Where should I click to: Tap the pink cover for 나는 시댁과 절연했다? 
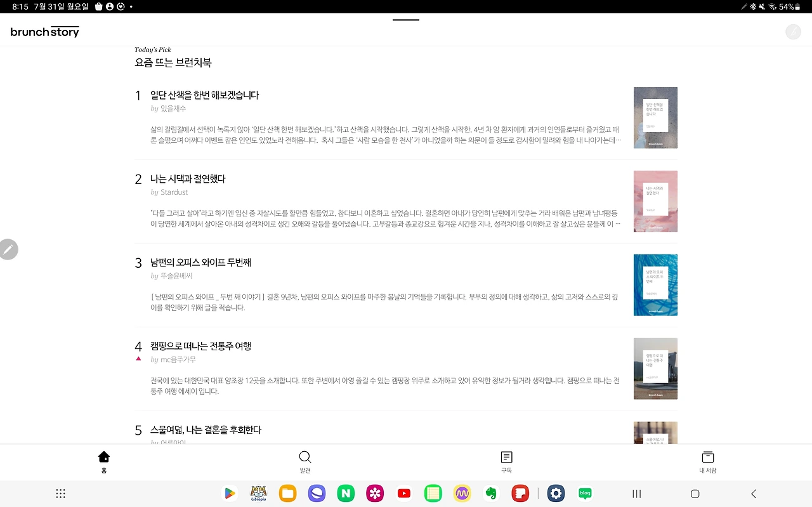(x=655, y=201)
